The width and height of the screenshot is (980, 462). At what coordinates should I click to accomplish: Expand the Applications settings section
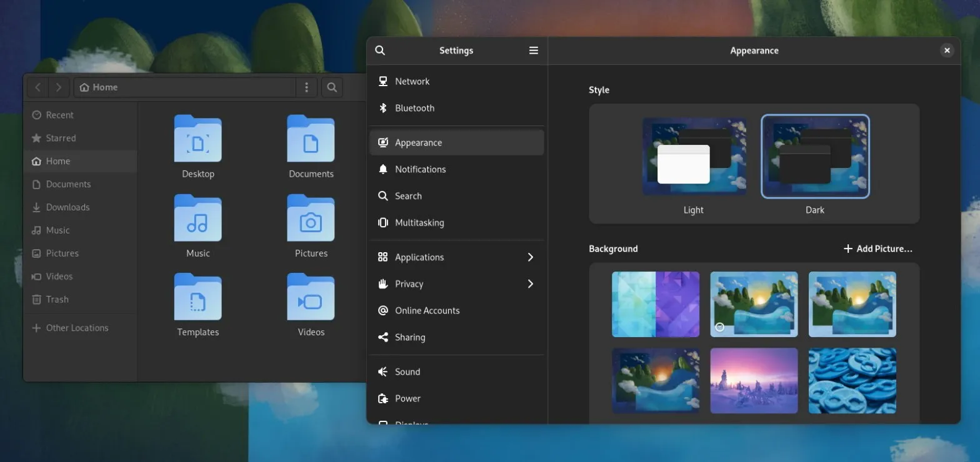[456, 257]
